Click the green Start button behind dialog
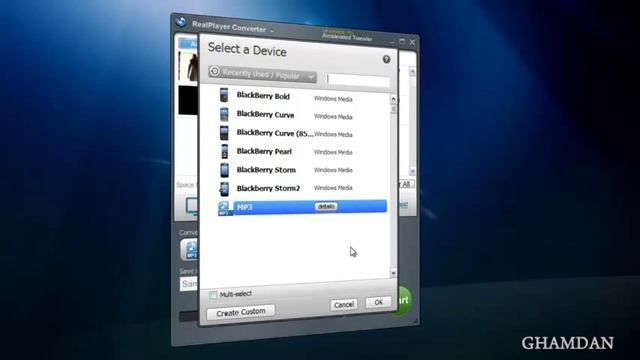This screenshot has height=360, width=640. tap(404, 301)
